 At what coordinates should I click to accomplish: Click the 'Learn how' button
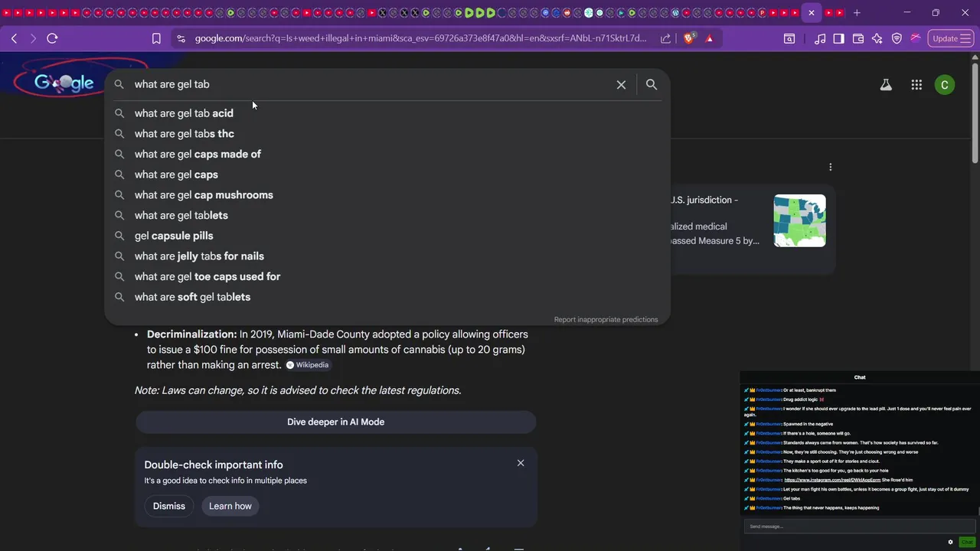point(230,506)
